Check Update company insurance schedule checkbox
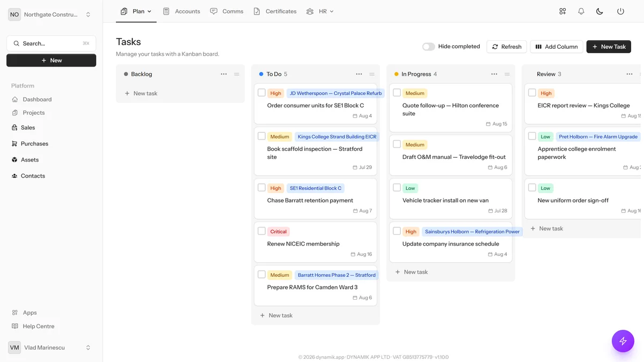Viewport: 644px width, 362px height. pyautogui.click(x=397, y=231)
